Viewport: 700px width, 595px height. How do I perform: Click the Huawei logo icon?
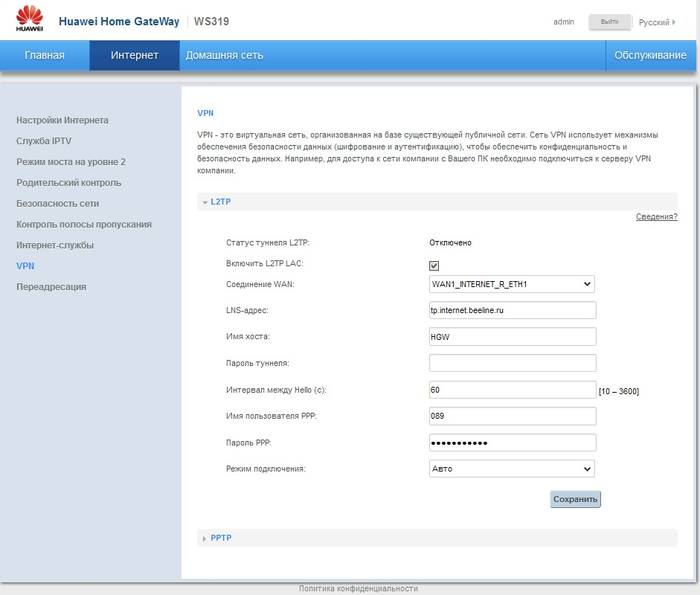point(30,20)
